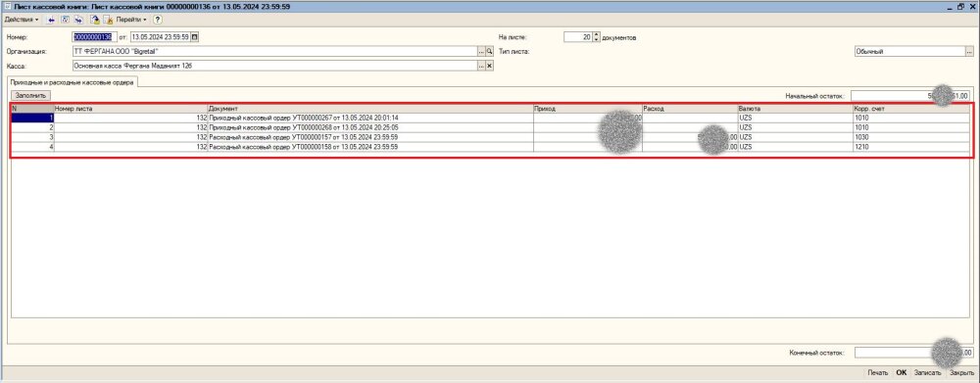Click the ellipsis button of Тип листа field
980x383 pixels.
click(x=968, y=52)
